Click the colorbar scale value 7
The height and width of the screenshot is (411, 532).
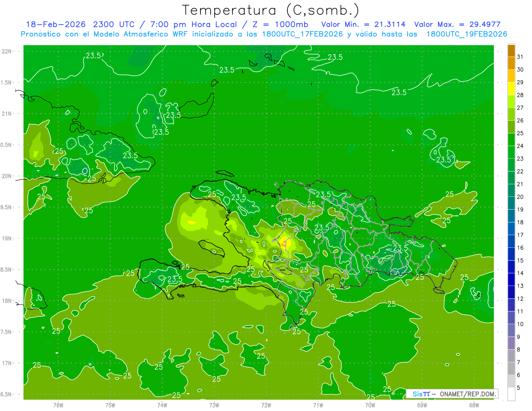[519, 362]
